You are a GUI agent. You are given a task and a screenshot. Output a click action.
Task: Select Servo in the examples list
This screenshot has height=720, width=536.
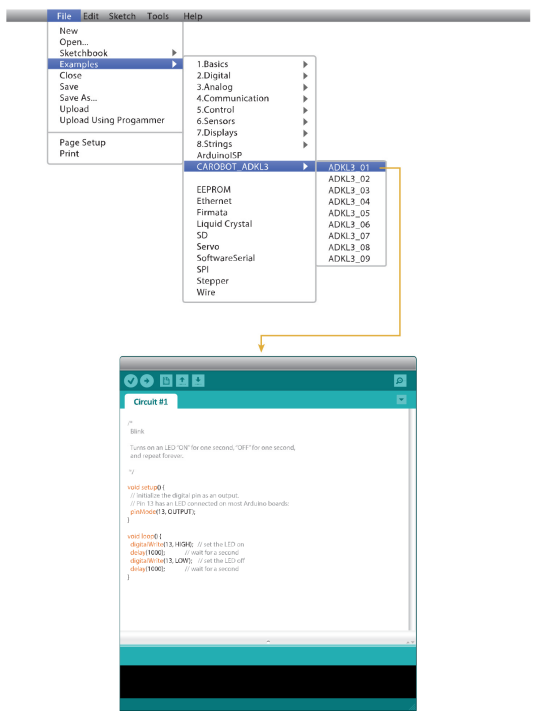pyautogui.click(x=249, y=247)
